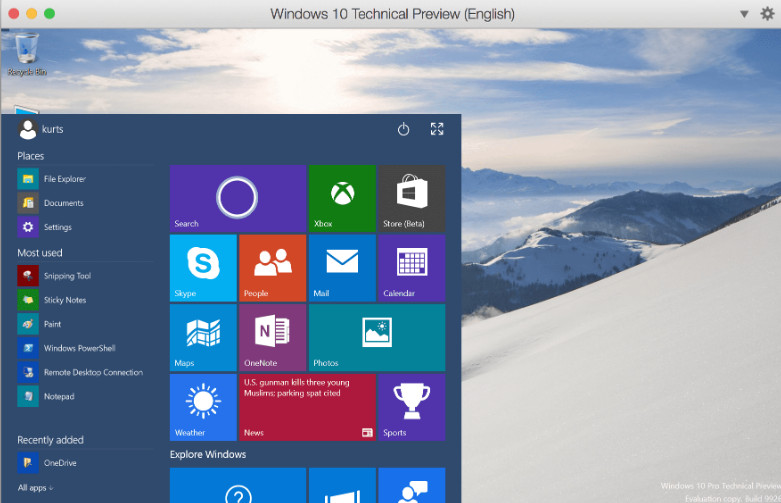781x503 pixels.
Task: Open the Mail tile
Action: (342, 268)
